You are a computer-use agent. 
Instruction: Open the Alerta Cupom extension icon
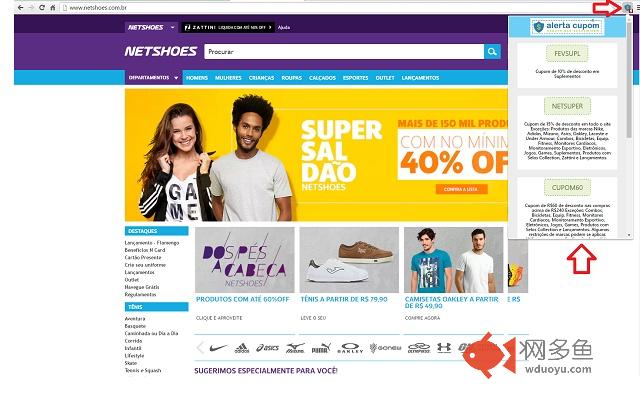pos(627,7)
